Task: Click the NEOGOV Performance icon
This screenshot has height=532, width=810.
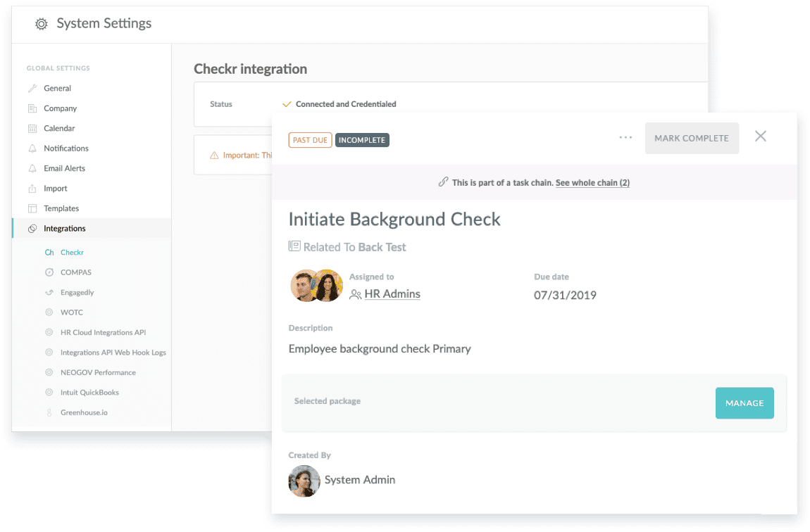Action: coord(49,372)
